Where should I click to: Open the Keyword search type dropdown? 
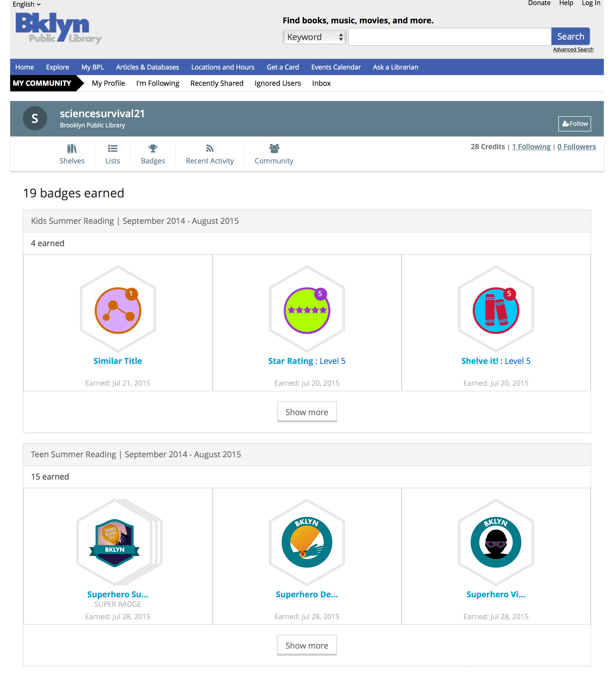(314, 37)
